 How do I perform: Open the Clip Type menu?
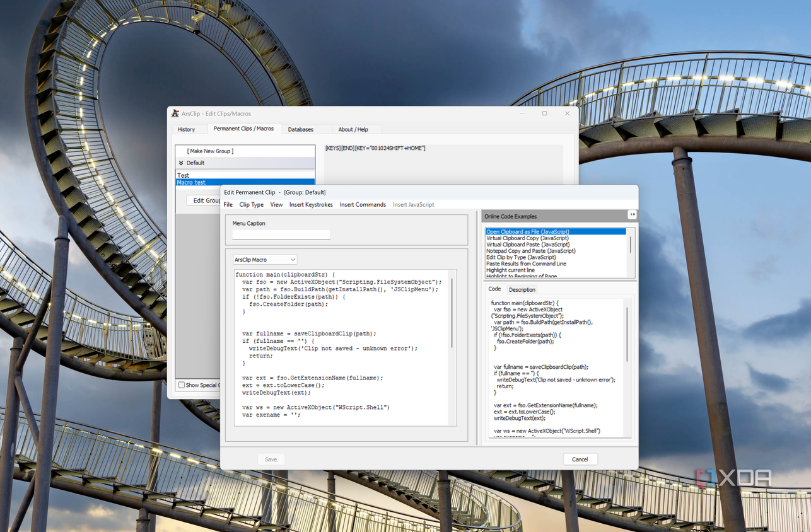252,205
